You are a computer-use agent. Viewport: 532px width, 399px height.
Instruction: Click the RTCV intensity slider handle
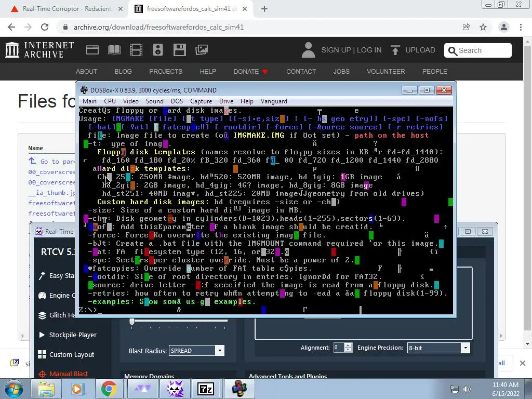(132, 322)
